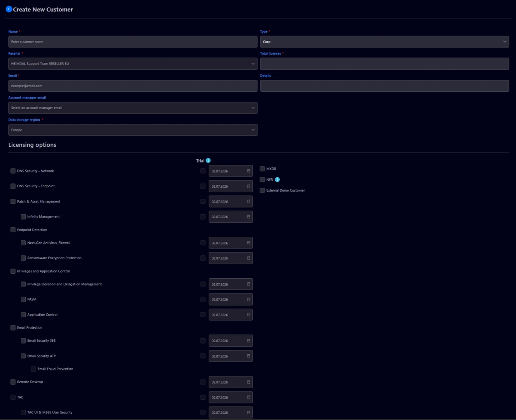Open calendar for Application Control trial date
This screenshot has width=516, height=420.
[x=248, y=315]
